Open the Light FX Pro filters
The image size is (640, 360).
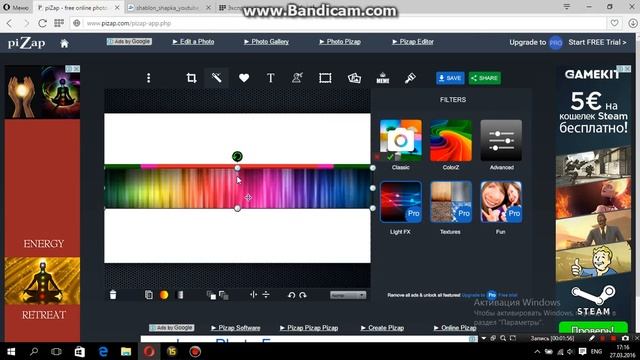[x=400, y=202]
